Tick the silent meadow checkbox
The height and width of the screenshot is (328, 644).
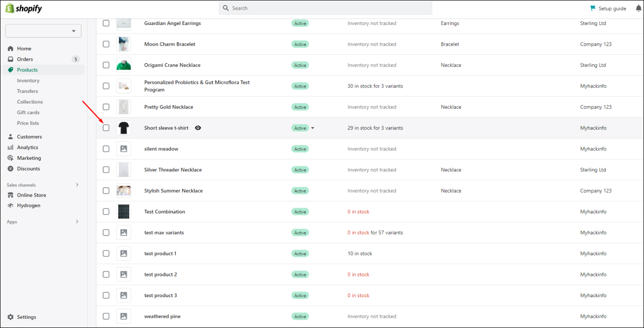coord(106,149)
